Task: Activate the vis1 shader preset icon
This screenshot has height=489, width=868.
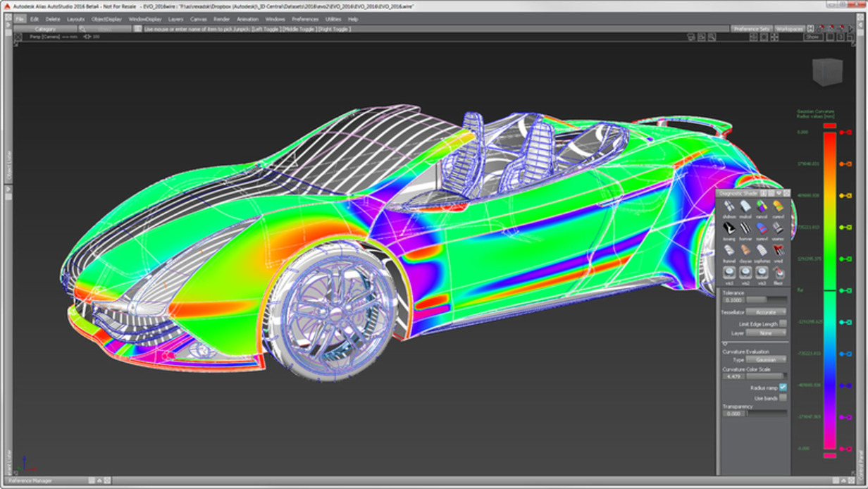Action: pyautogui.click(x=729, y=273)
